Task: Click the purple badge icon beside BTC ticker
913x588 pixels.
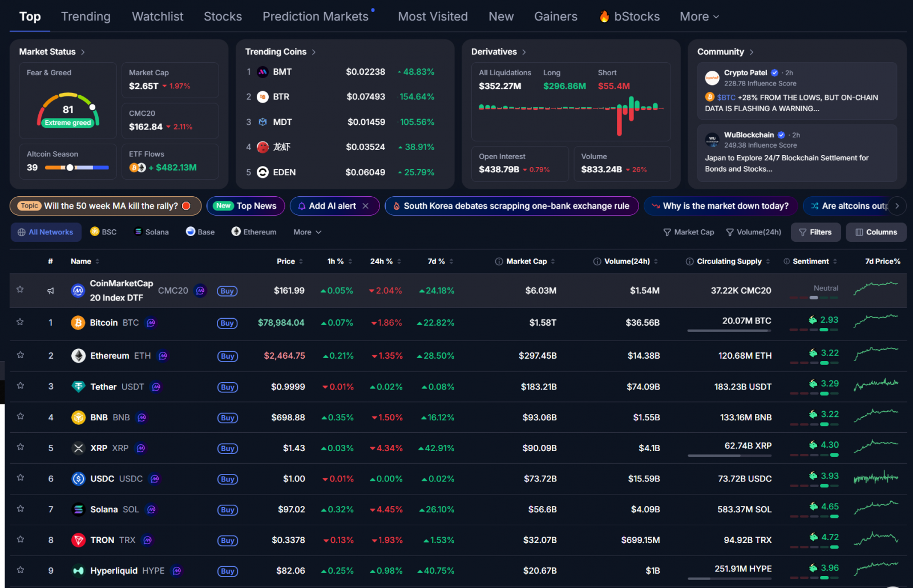Action: click(151, 323)
